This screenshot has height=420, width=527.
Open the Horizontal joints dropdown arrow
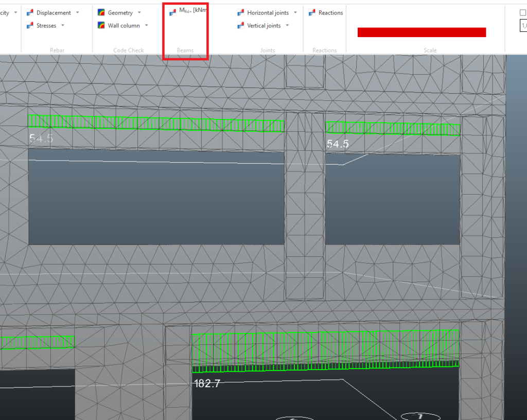tap(295, 13)
